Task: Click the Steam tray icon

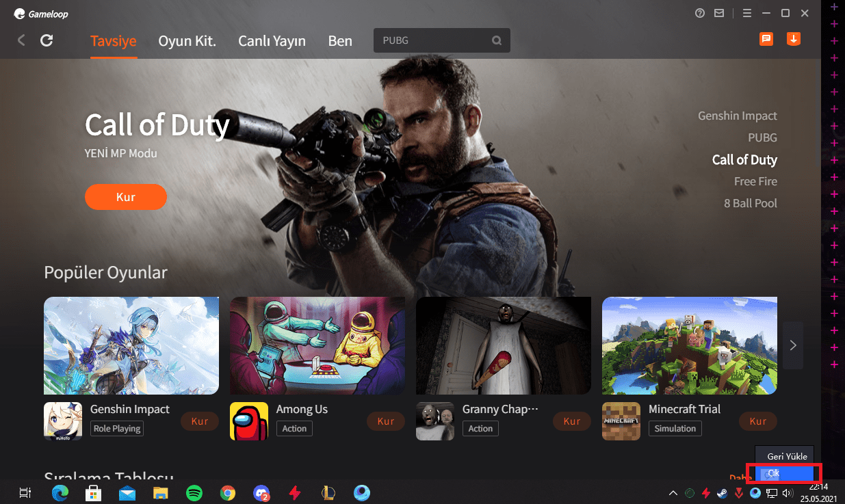Action: [723, 492]
